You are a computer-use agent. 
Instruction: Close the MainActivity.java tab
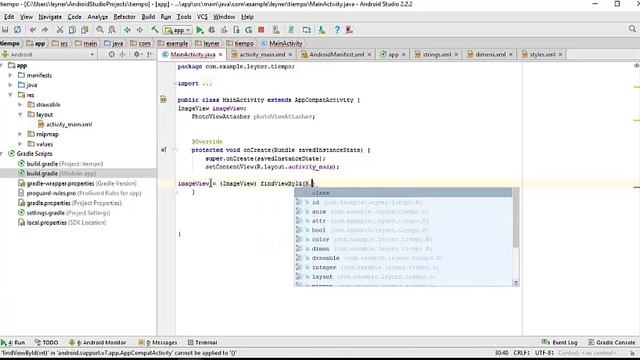point(221,54)
